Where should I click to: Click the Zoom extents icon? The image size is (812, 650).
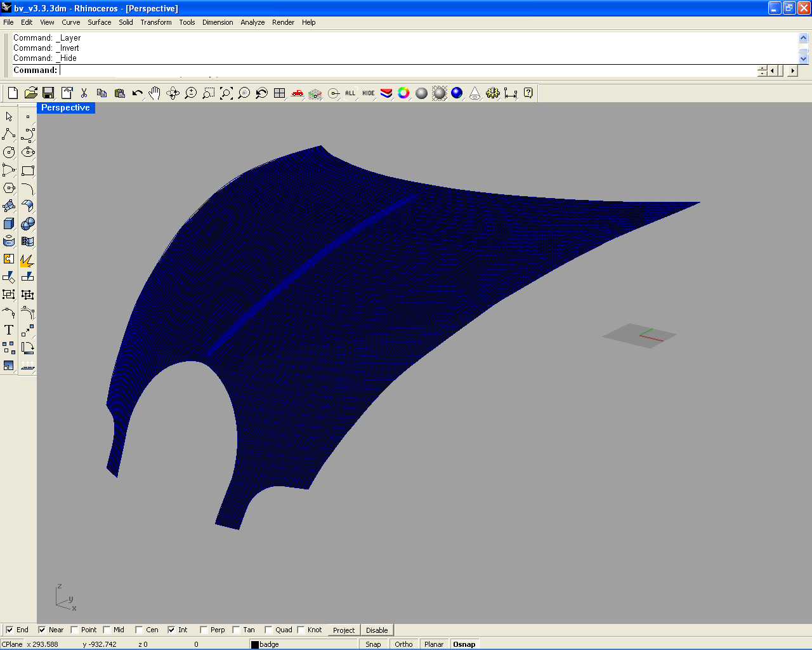(226, 93)
